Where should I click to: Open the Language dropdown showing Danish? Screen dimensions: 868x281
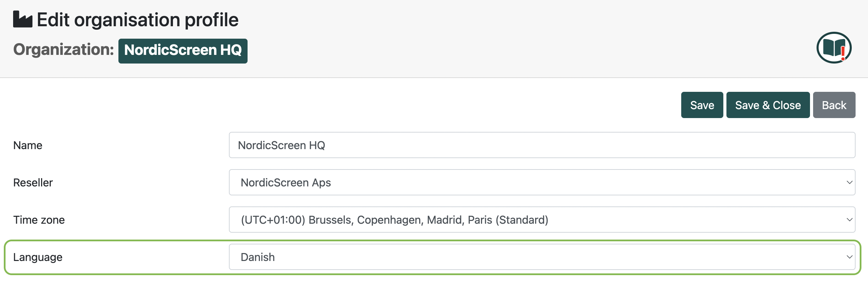point(542,257)
